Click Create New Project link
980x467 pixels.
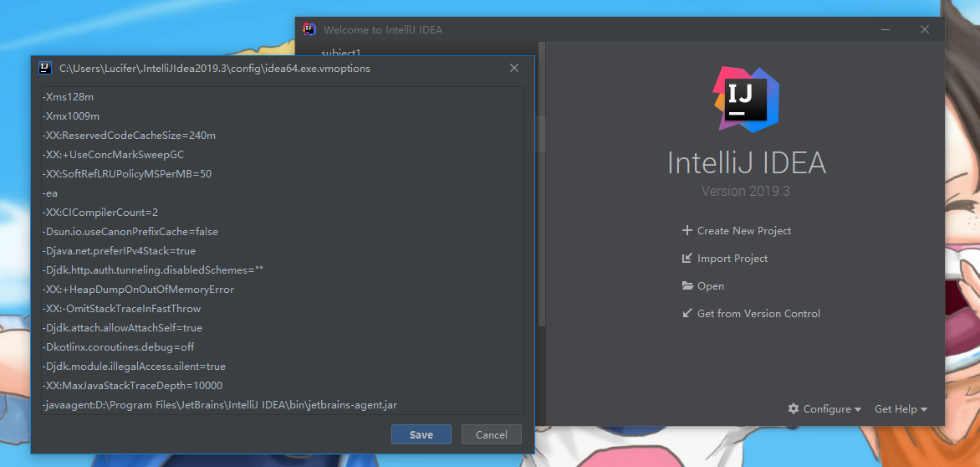coord(743,231)
